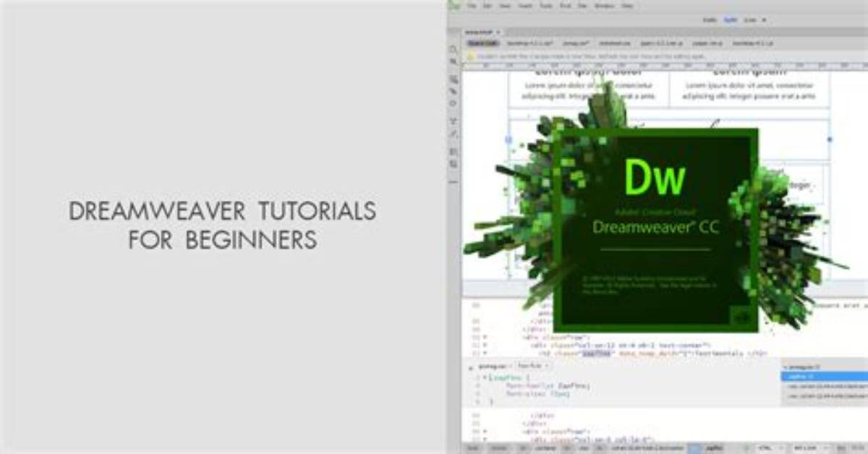The image size is (868, 454).
Task: Open the jquery-3.2.1.min.js related file
Action: (x=662, y=43)
